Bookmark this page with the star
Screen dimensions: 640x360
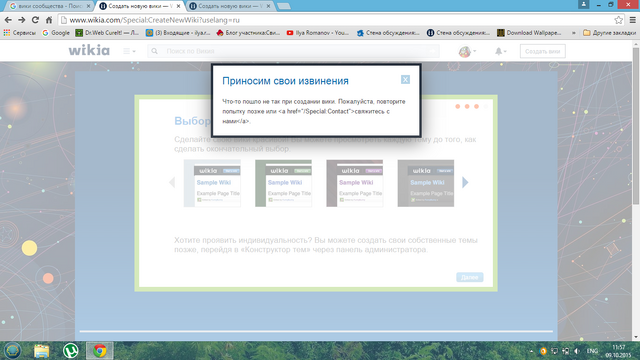tap(618, 20)
